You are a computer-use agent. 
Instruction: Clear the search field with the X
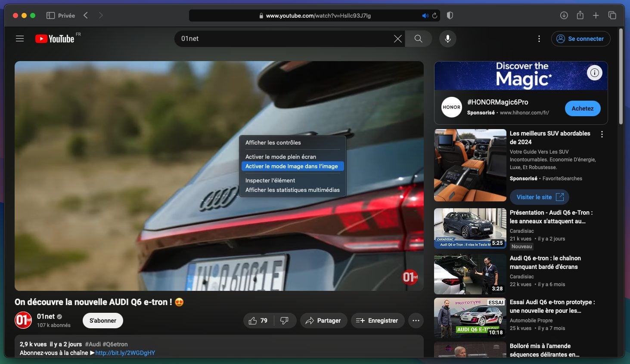tap(398, 39)
